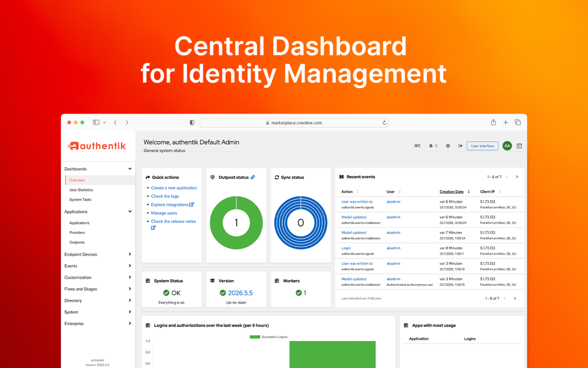This screenshot has height=368, width=588.
Task: Expand the Directory section
Action: (130, 301)
